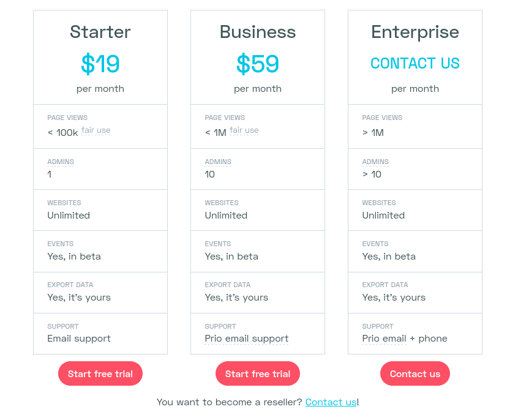This screenshot has width=518, height=420.
Task: Click fair use note in Business plan
Action: pyautogui.click(x=244, y=130)
